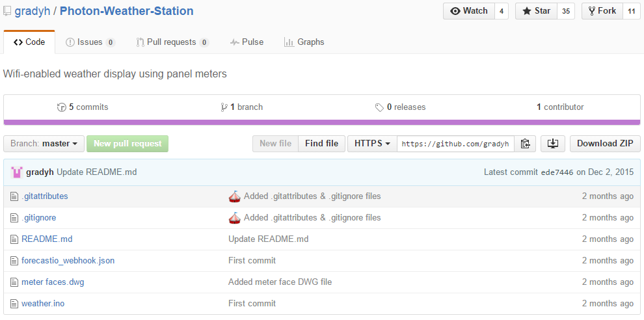Open the .gitattributes file
The width and height of the screenshot is (644, 320).
[45, 196]
